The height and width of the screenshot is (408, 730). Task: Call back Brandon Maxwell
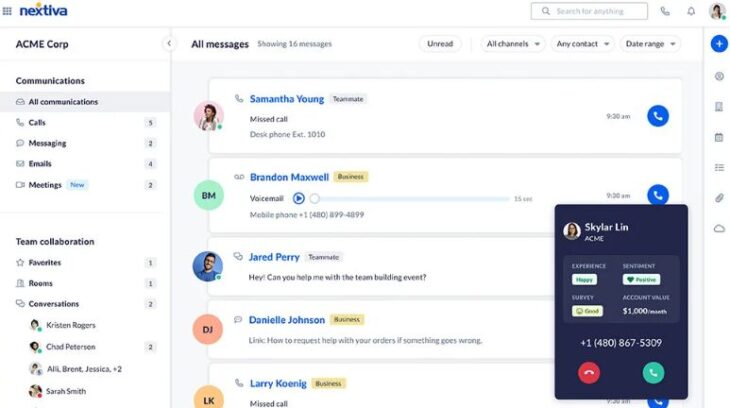pos(658,195)
